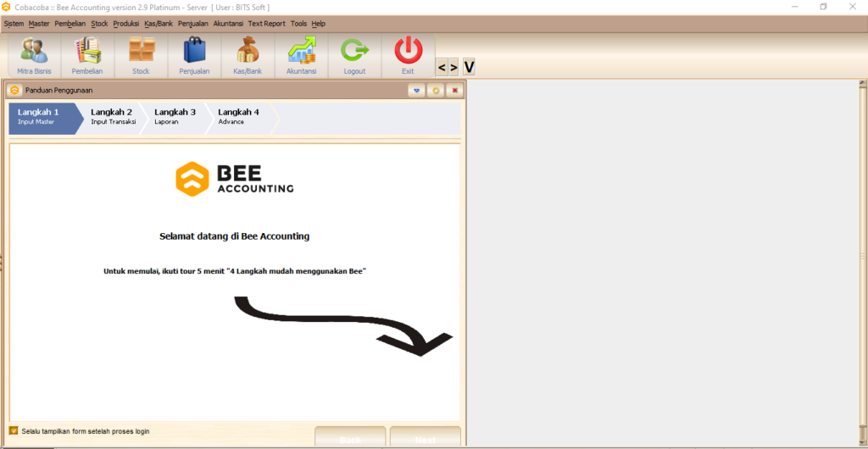Click the Bee Accounting logo image
868x449 pixels.
pos(235,179)
